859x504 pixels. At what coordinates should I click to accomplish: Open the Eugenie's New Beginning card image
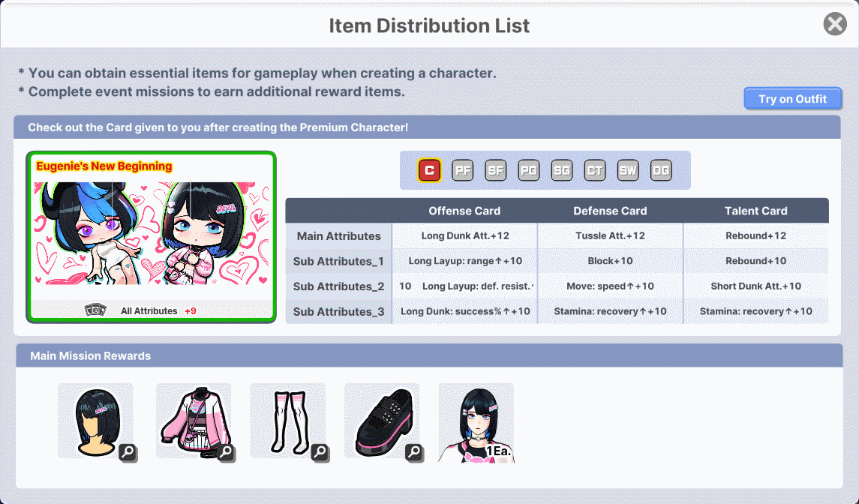(x=151, y=233)
